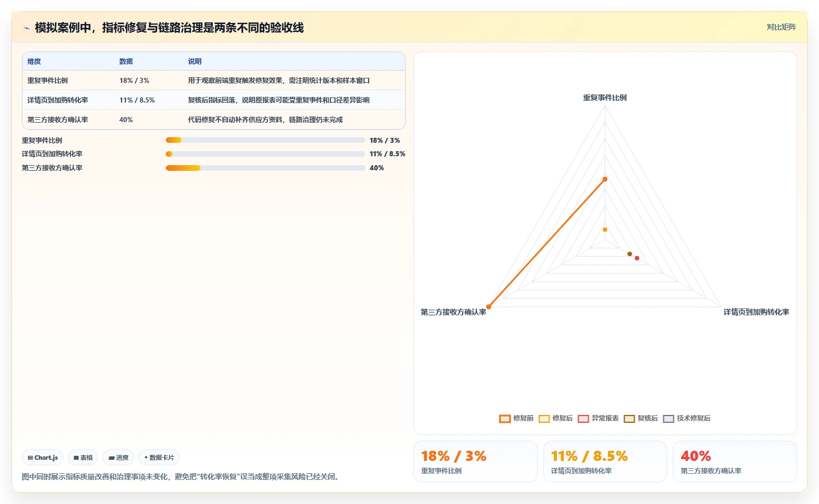Image resolution: width=819 pixels, height=504 pixels.
Task: Click the progress value label 11% / 8.5%
Action: click(x=388, y=154)
